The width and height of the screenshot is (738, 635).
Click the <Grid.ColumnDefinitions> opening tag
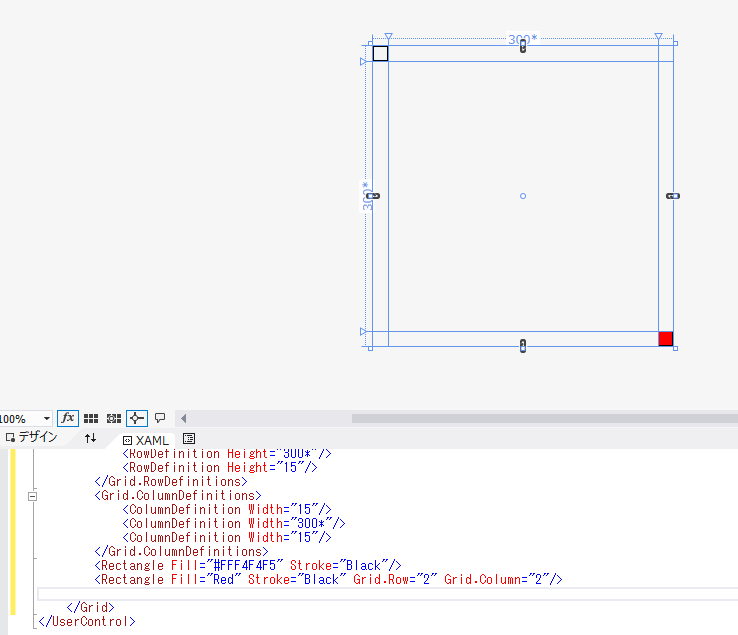[178, 496]
